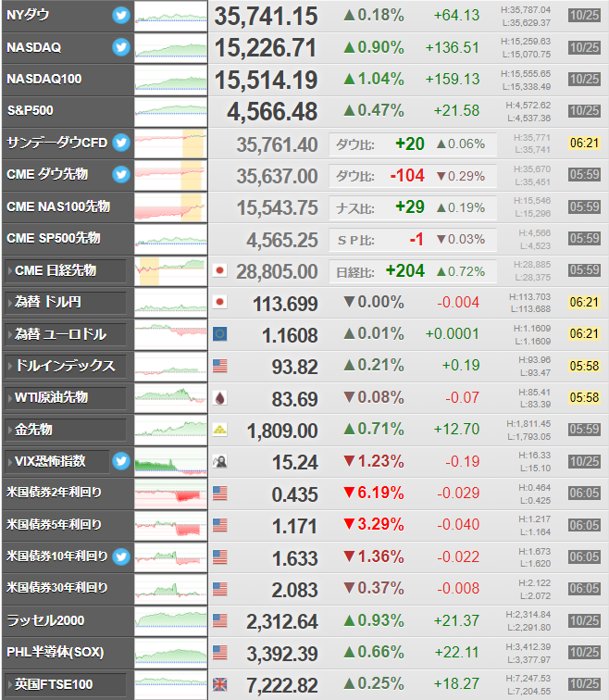Click 米国債券10年利回り value 1.633

(x=295, y=558)
